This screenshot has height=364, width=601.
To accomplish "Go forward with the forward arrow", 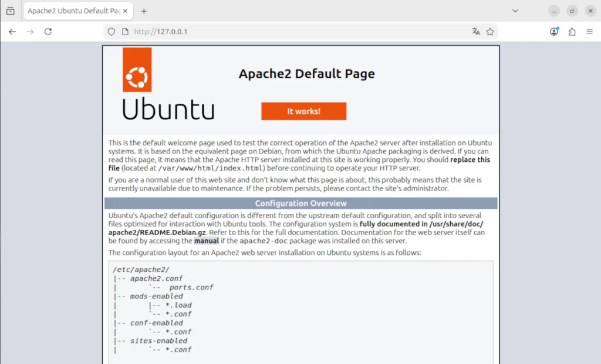I will pyautogui.click(x=30, y=32).
